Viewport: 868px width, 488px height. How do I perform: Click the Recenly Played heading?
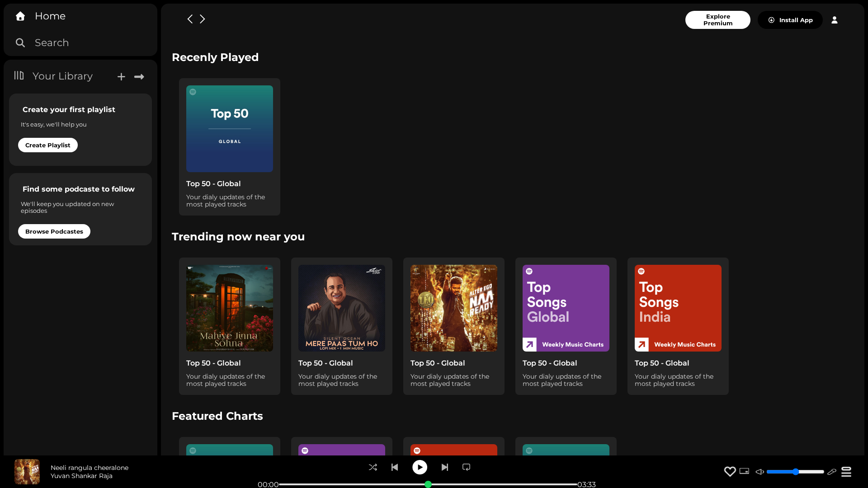tap(215, 57)
